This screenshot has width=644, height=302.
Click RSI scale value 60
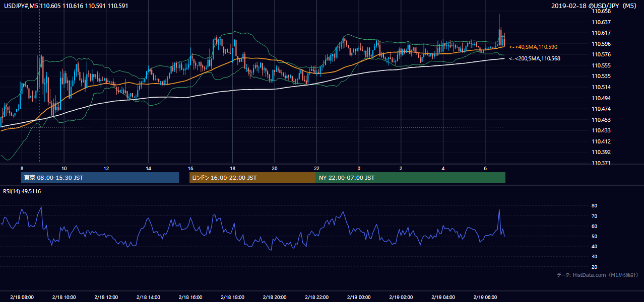click(x=594, y=226)
